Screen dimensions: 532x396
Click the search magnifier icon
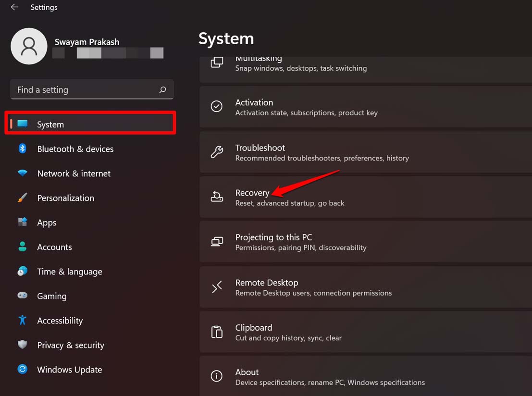[162, 90]
